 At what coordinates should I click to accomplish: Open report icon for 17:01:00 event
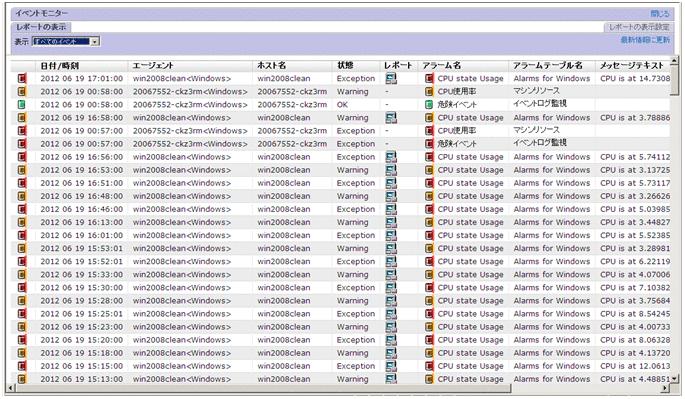[x=391, y=78]
